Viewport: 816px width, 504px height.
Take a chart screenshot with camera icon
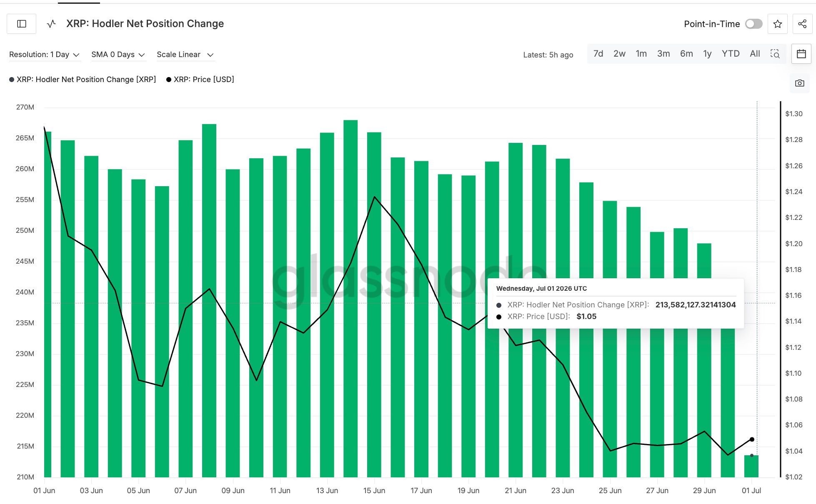click(799, 83)
